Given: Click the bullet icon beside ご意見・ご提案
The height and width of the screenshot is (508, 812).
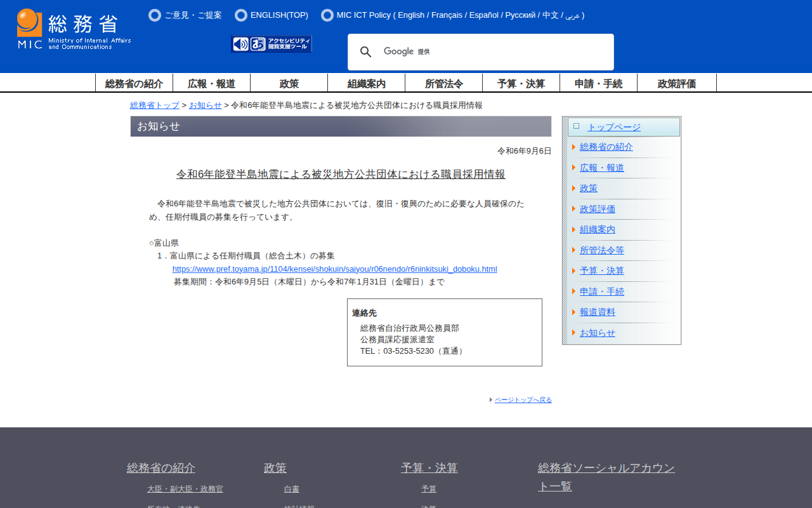Looking at the screenshot, I should pyautogui.click(x=155, y=15).
